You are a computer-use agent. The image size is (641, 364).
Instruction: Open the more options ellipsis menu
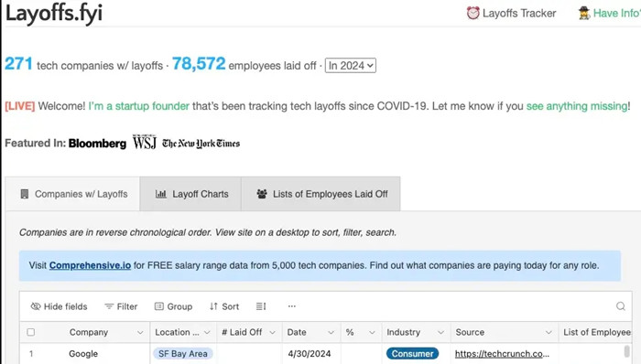pos(291,306)
